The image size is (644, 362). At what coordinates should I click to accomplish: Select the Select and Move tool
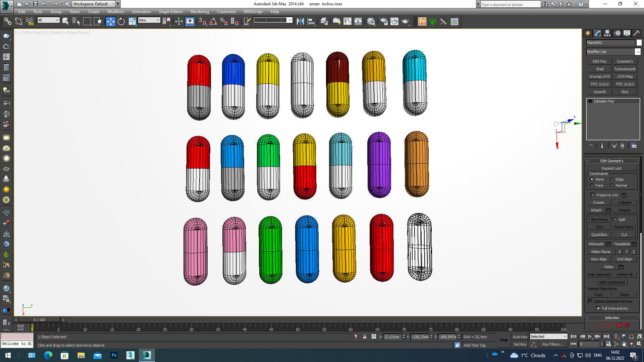click(x=111, y=21)
